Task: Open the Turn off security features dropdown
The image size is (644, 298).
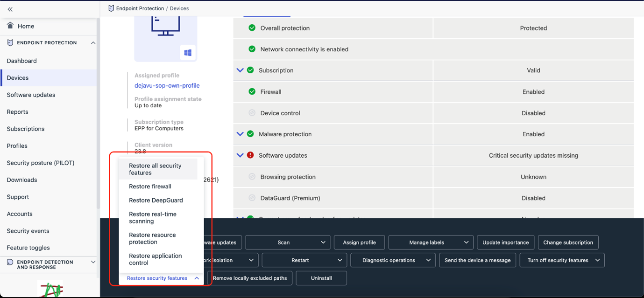Action: point(562,260)
